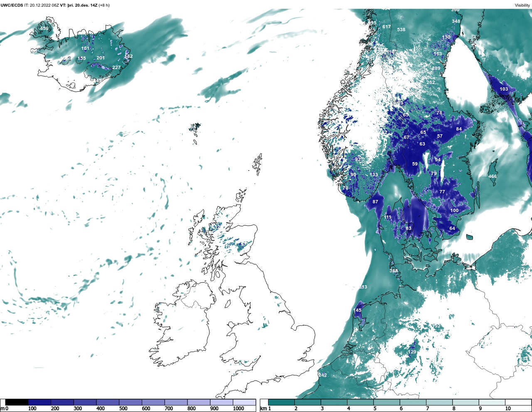Click the palest 1000 m legend swatch

tap(244, 402)
